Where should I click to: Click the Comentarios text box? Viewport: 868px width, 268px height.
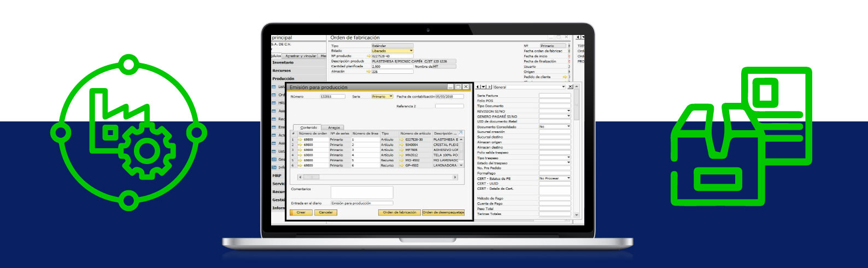(362, 192)
